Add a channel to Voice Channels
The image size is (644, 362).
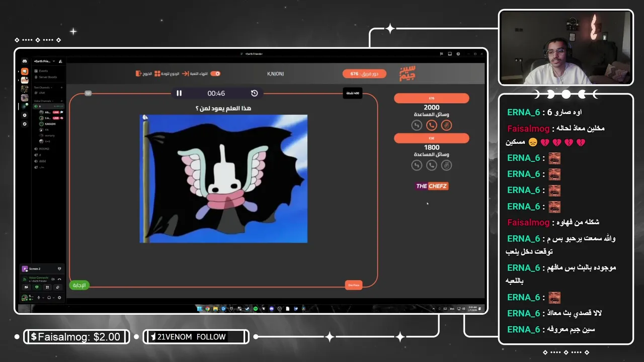pos(61,101)
